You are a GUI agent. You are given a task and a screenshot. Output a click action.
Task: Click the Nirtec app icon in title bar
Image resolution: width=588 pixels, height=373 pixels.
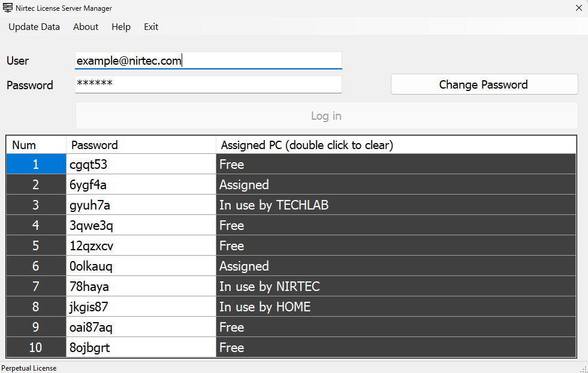tap(8, 8)
